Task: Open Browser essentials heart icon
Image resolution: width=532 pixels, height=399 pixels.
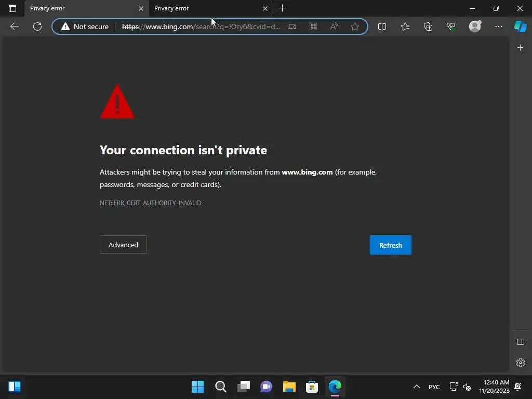Action: [x=451, y=26]
